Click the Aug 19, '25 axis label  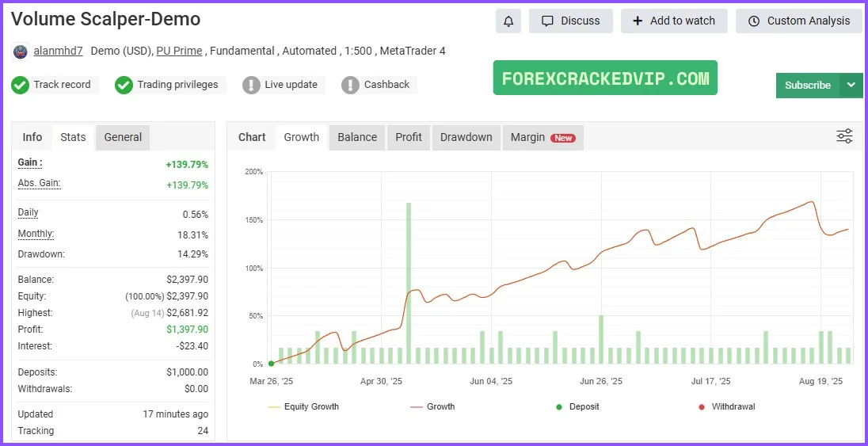point(821,381)
